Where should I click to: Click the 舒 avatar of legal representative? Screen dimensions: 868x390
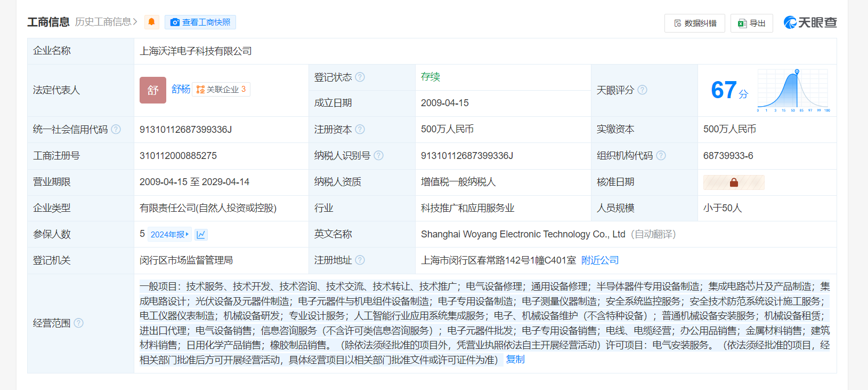(153, 90)
